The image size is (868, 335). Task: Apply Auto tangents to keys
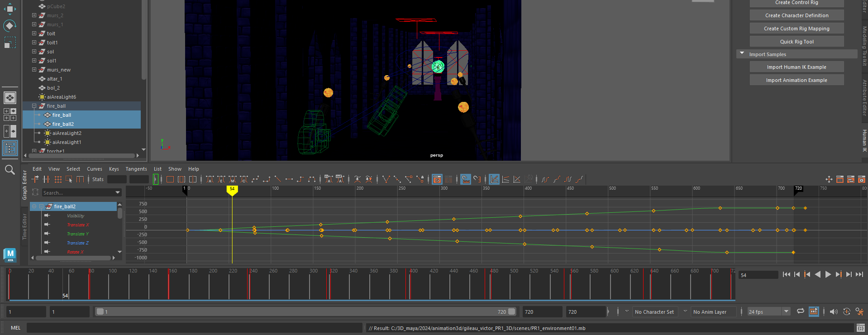(210, 179)
